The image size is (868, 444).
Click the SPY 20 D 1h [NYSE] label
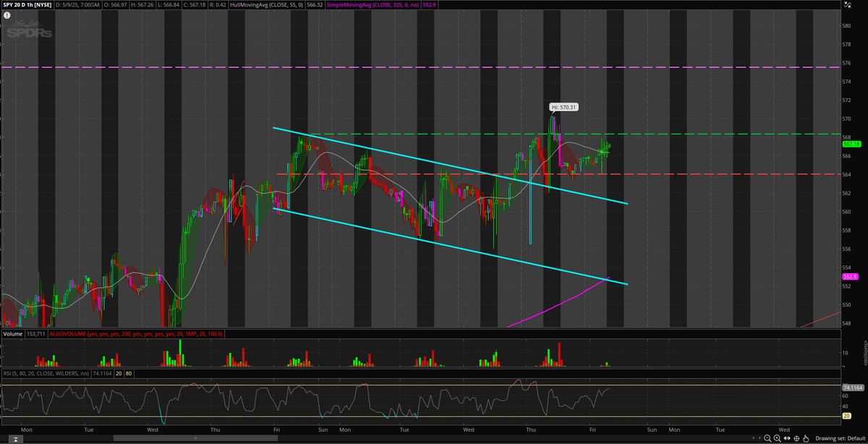27,4
